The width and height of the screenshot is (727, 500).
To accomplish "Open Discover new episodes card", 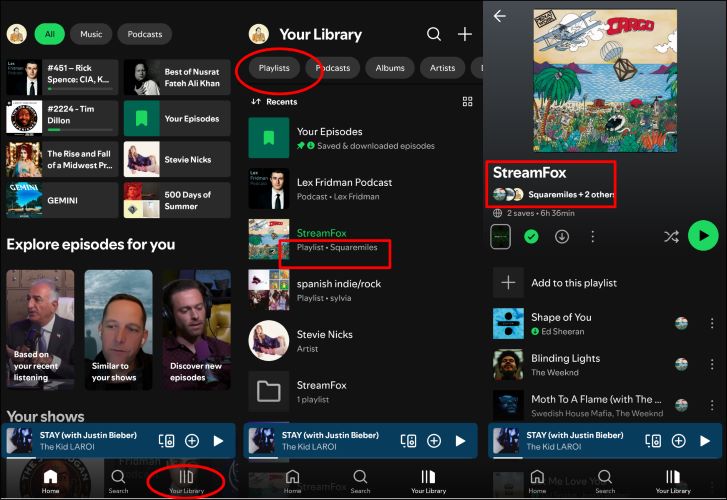I will coord(197,330).
